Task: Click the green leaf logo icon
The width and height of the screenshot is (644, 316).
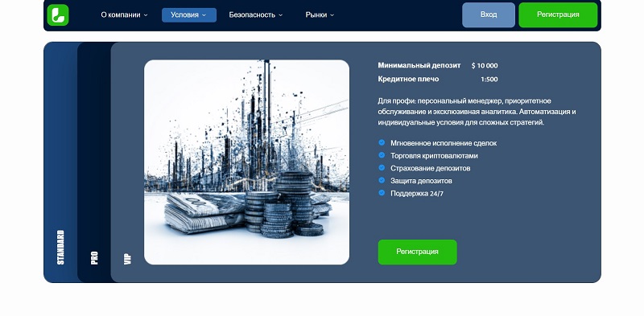Action: (58, 15)
